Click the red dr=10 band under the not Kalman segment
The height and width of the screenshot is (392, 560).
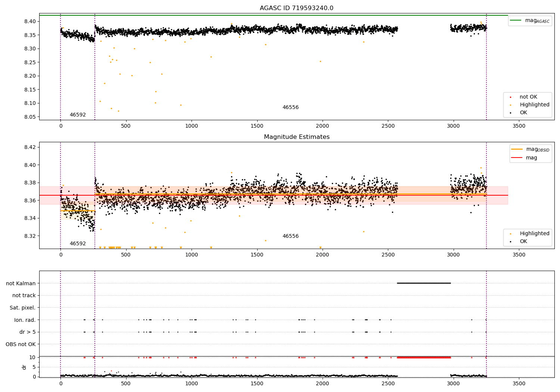[x=424, y=358]
